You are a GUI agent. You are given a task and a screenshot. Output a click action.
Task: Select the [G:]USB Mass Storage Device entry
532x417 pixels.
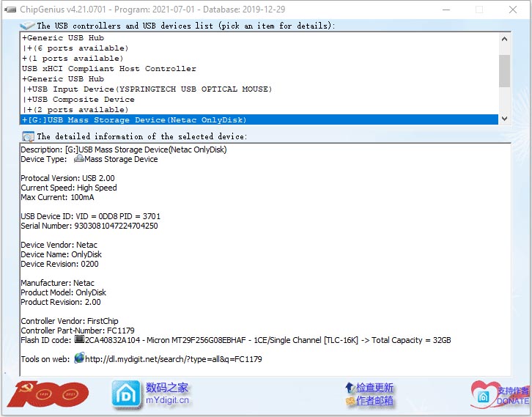coord(259,119)
